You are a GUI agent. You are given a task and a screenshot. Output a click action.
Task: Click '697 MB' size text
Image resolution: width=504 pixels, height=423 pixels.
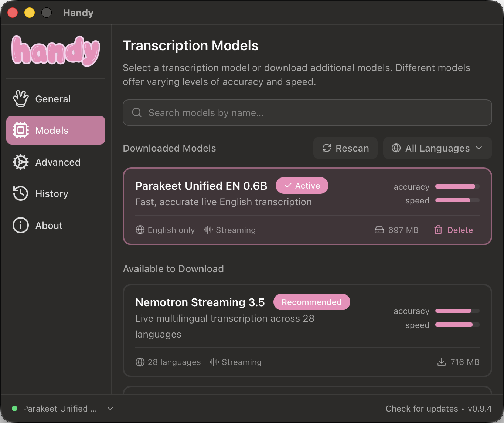point(403,230)
